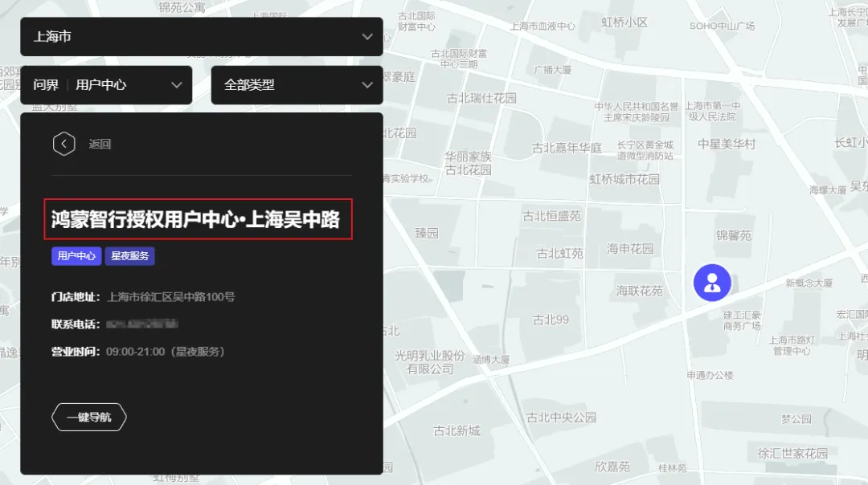
Task: Click the 梦公园 map label
Action: [796, 419]
